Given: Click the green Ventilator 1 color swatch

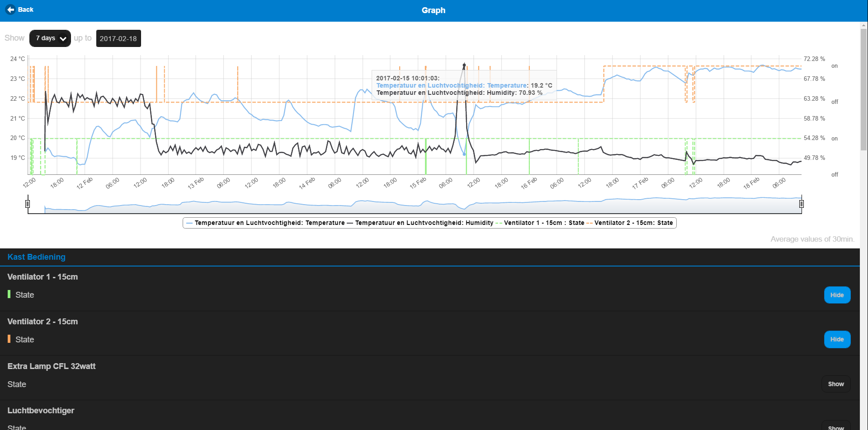Looking at the screenshot, I should pyautogui.click(x=9, y=294).
